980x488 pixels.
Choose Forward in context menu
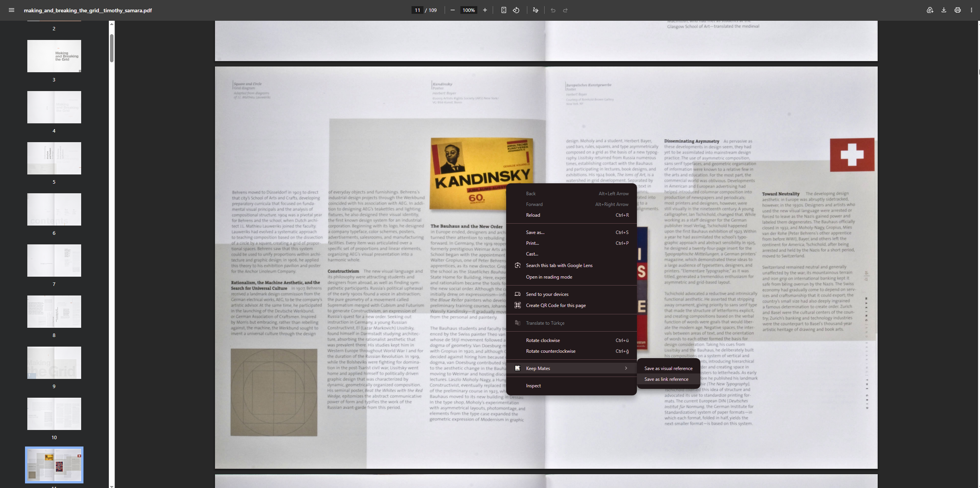(x=572, y=204)
